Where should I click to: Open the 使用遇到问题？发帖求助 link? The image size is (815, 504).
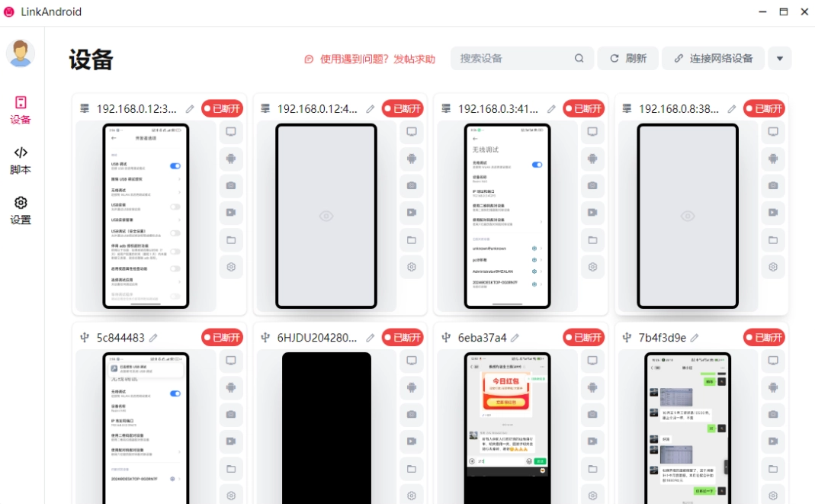370,59
